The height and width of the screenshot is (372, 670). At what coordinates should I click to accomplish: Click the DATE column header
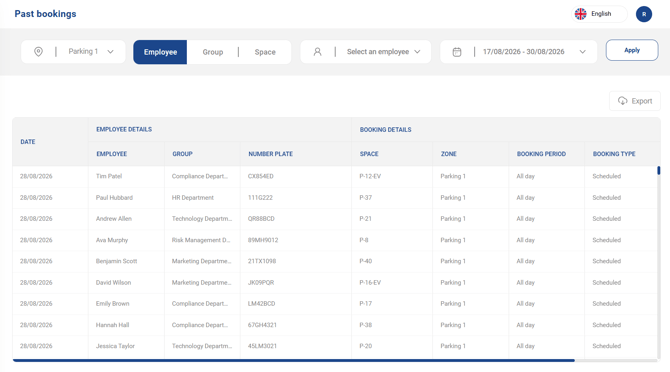click(x=28, y=142)
